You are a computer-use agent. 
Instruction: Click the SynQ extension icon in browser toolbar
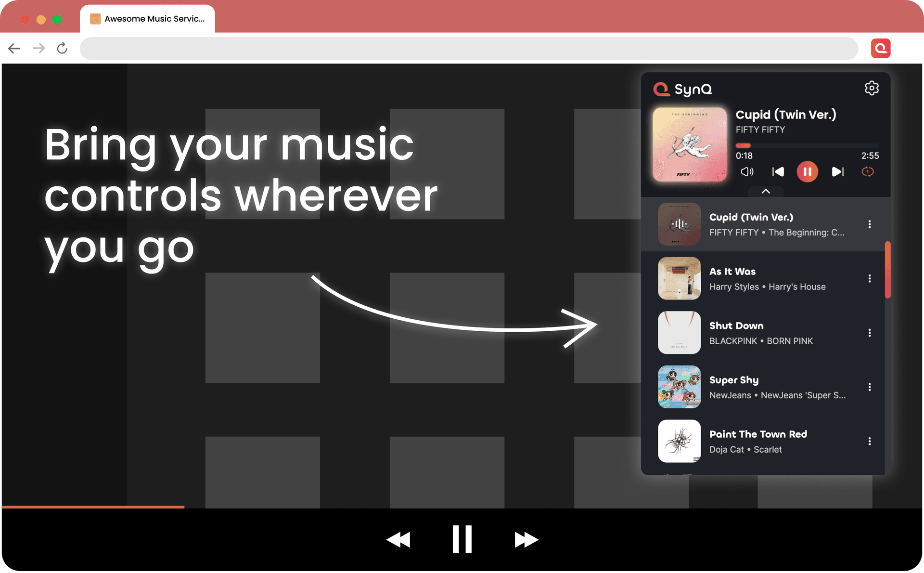coord(881,48)
